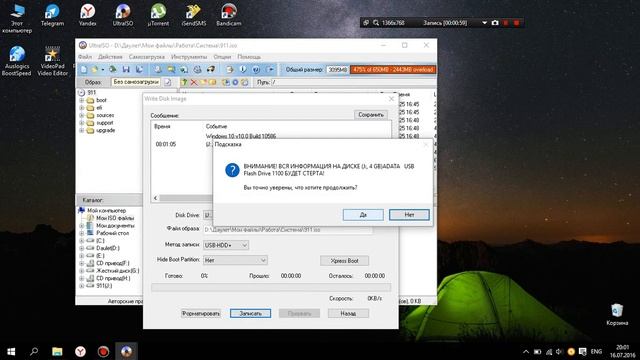This screenshot has width=640, height=360.
Task: Click the write progress bar
Action: click(271, 288)
